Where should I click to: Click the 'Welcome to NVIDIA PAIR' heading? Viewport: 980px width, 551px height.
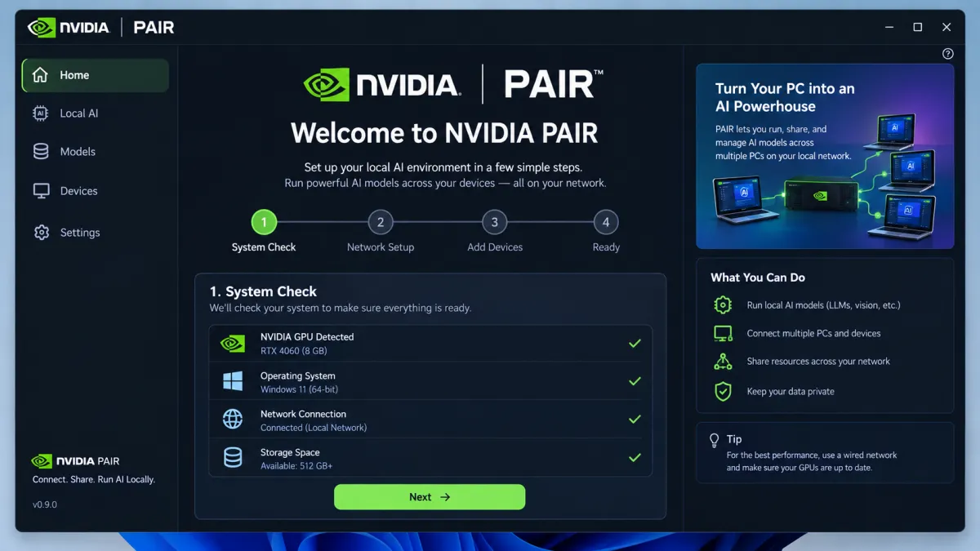[444, 133]
